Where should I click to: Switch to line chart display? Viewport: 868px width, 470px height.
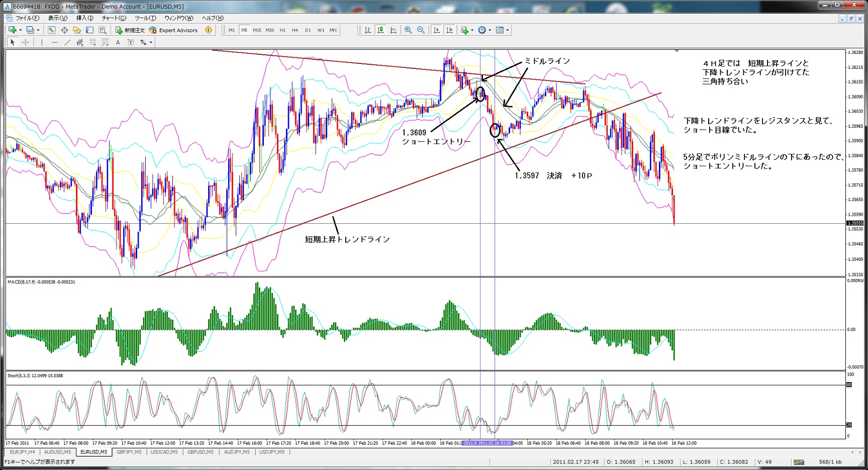tap(394, 30)
